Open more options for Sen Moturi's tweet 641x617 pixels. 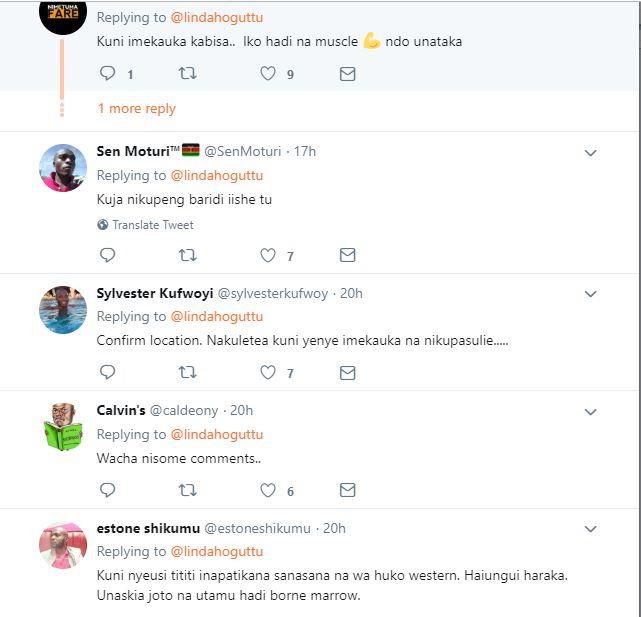(590, 153)
